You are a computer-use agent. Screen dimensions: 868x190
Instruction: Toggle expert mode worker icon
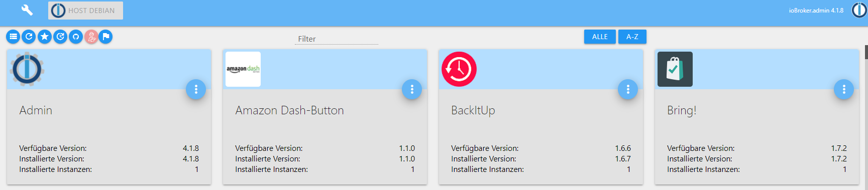[x=91, y=37]
